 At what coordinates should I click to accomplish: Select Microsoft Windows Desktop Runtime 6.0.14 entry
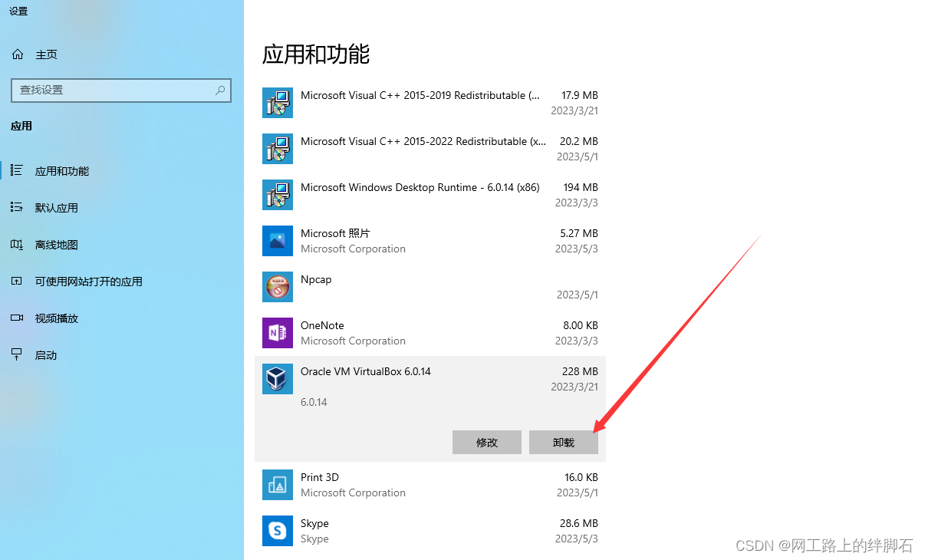click(x=430, y=195)
